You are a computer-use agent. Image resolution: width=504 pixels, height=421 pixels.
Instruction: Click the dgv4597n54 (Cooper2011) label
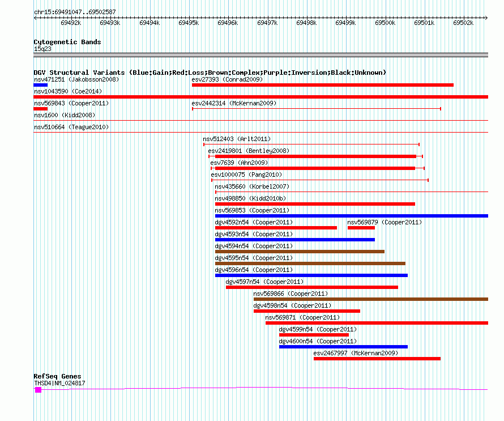tap(264, 282)
